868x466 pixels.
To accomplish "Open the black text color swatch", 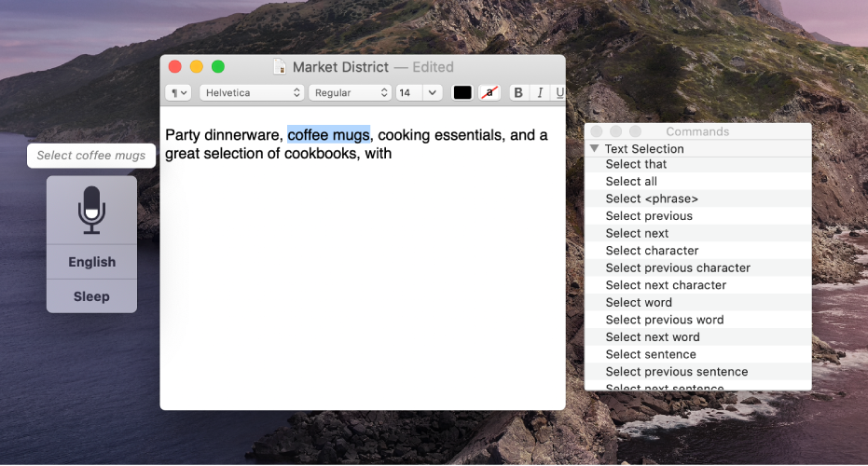I will 462,92.
